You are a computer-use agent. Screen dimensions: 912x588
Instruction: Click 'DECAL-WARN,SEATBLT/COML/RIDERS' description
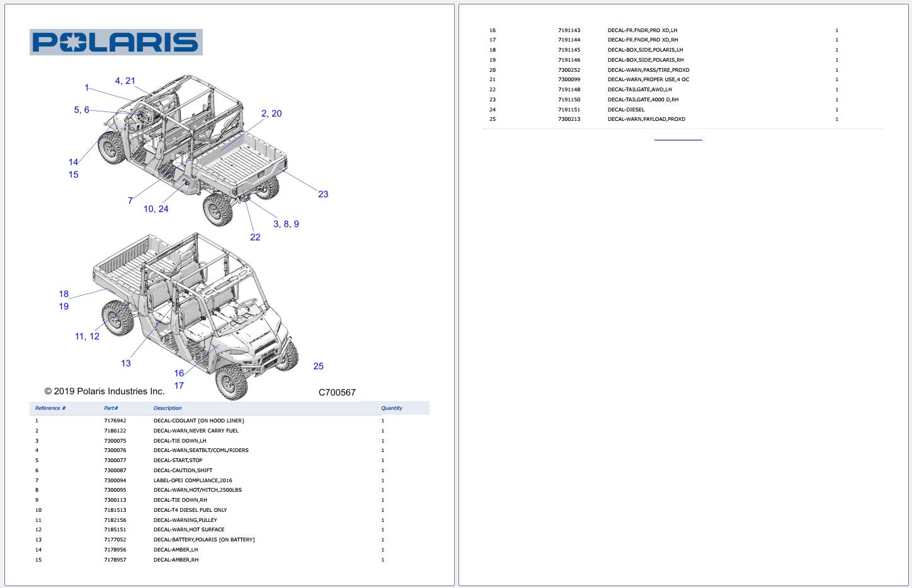(x=201, y=450)
